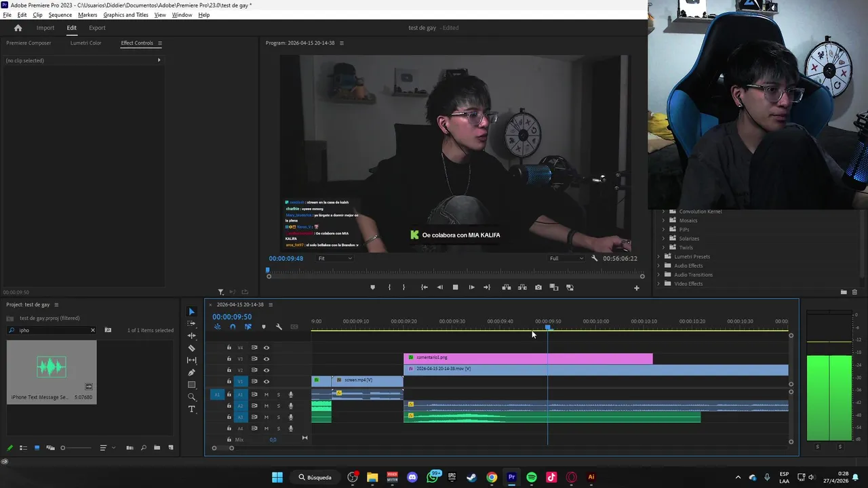Go to In point in Program monitor

(x=424, y=287)
